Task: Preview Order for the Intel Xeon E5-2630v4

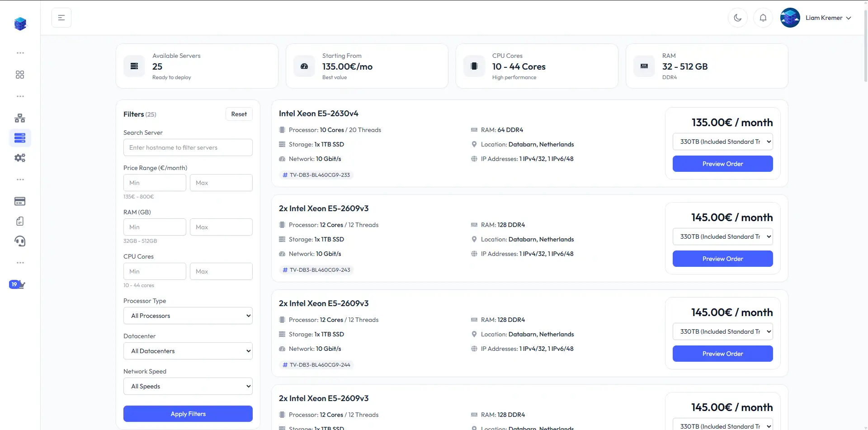Action: click(722, 164)
